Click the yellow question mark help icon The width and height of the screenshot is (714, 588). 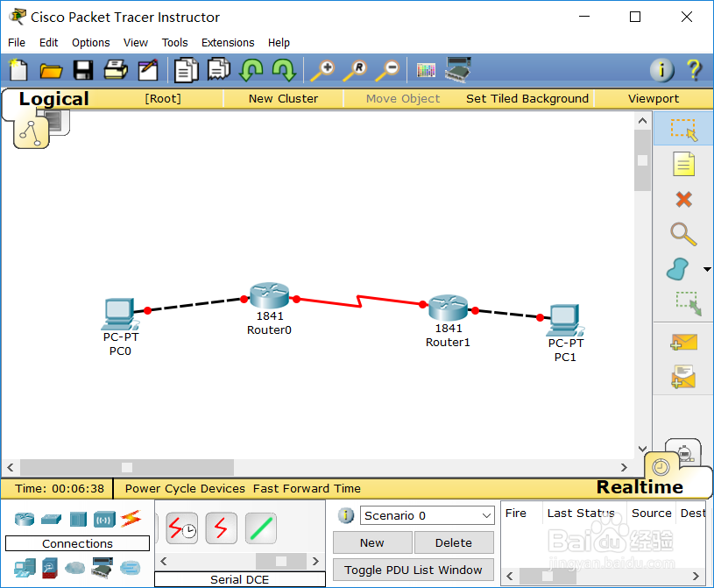coord(695,70)
